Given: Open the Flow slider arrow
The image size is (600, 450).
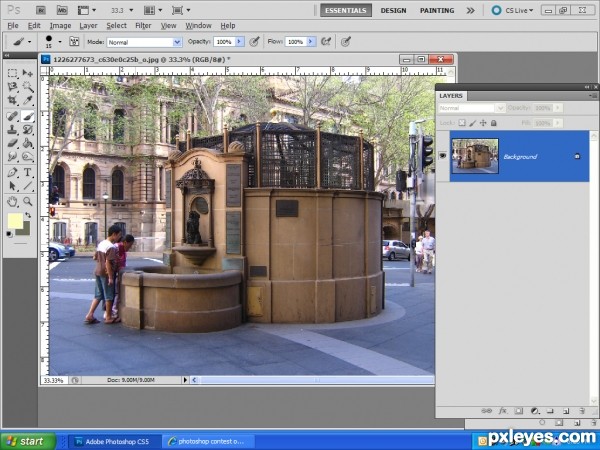Looking at the screenshot, I should click(x=311, y=41).
